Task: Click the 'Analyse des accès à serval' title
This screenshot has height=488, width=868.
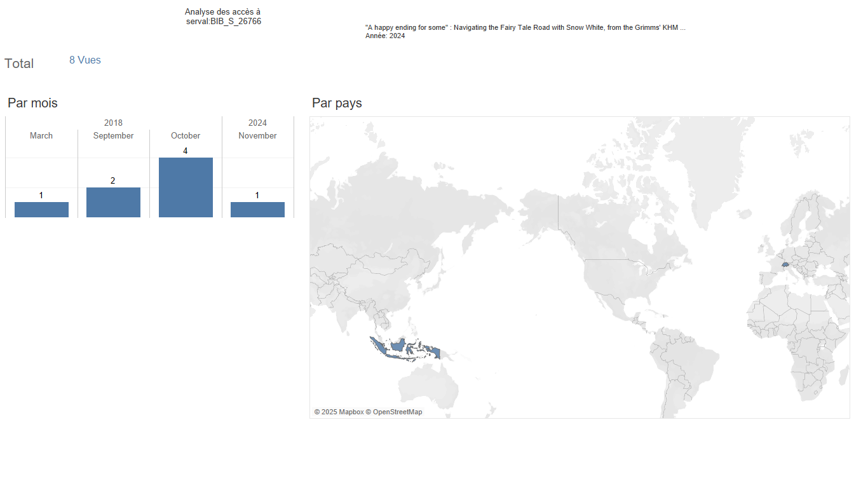Action: click(x=223, y=17)
